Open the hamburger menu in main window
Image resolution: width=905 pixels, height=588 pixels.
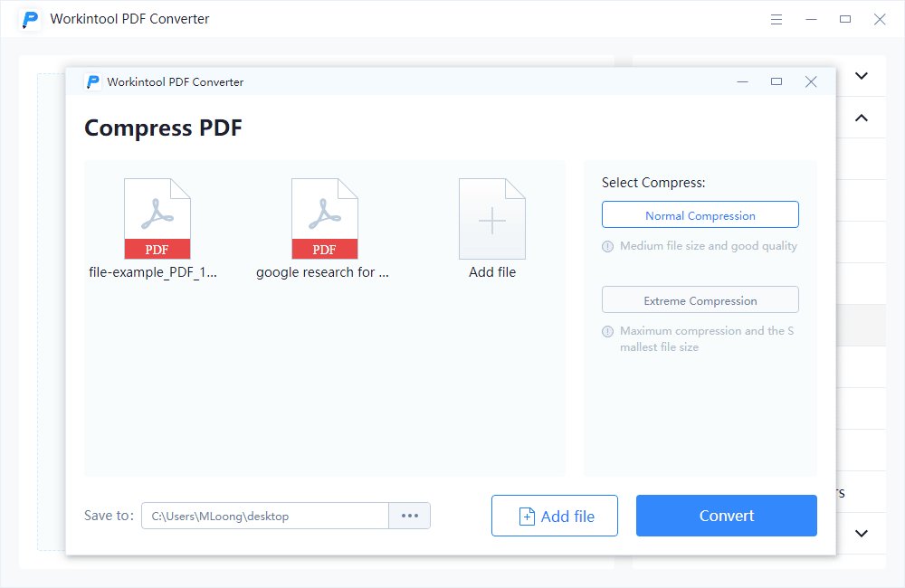coord(776,20)
